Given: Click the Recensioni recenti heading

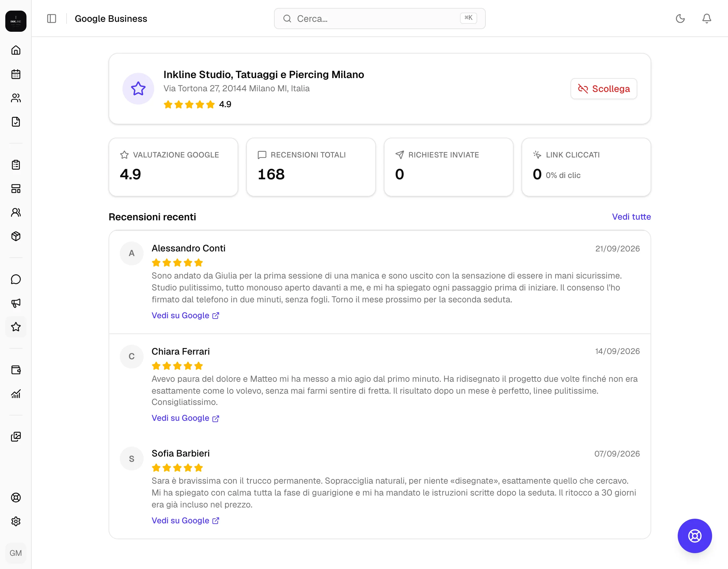Looking at the screenshot, I should [152, 217].
